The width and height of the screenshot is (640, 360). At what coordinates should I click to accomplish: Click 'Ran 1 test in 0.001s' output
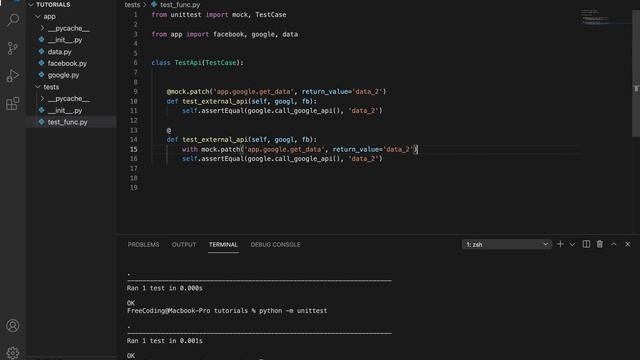tap(164, 340)
